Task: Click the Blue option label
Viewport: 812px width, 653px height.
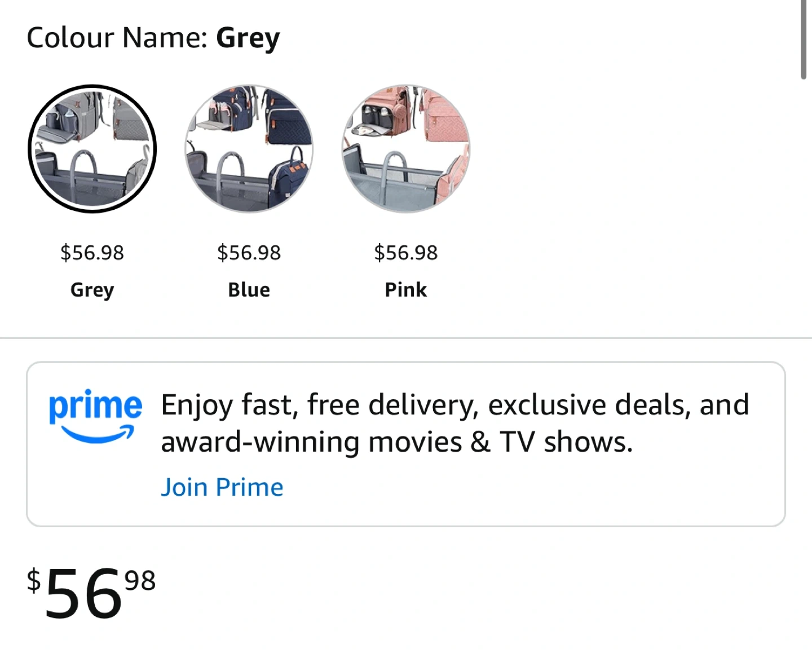Action: pyautogui.click(x=249, y=290)
